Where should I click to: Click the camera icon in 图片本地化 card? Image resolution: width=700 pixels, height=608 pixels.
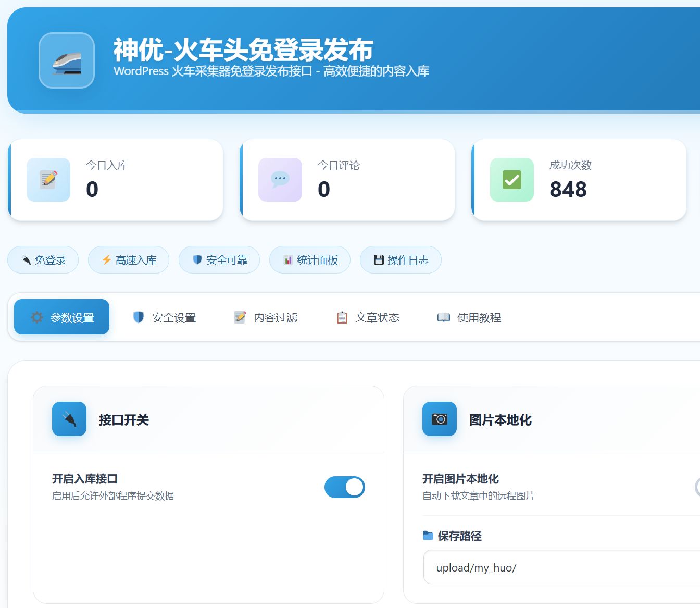440,419
